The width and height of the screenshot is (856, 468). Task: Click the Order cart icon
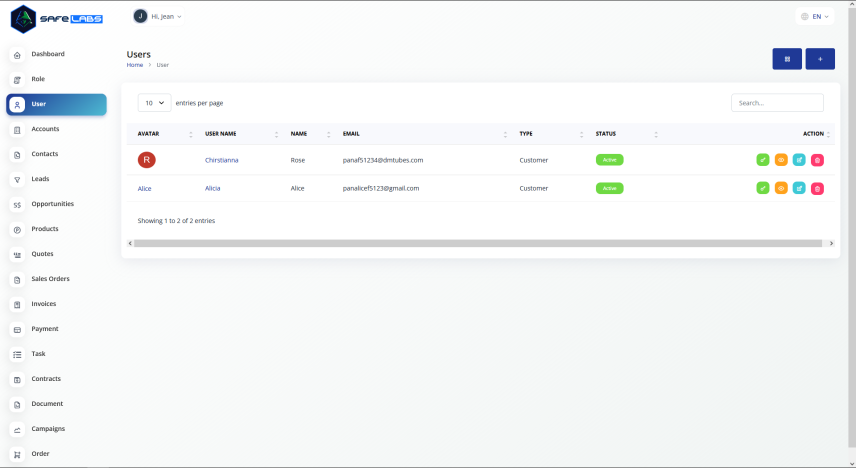17,455
